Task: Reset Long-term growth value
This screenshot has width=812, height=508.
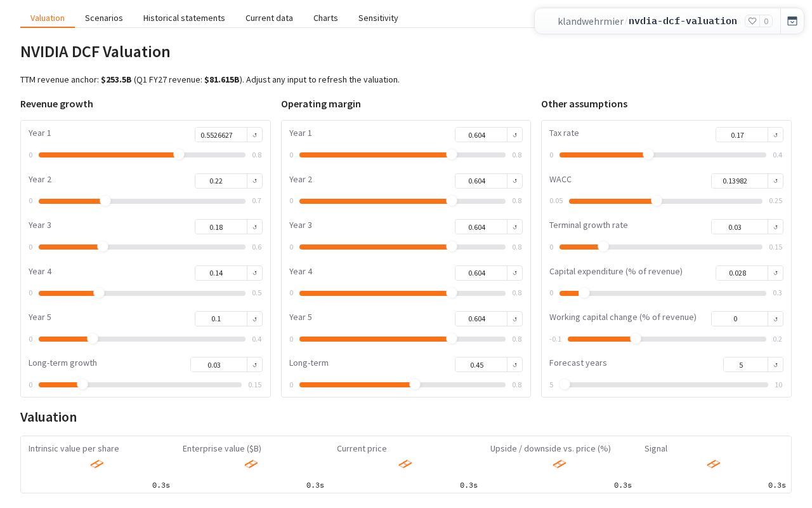Action: (x=255, y=364)
